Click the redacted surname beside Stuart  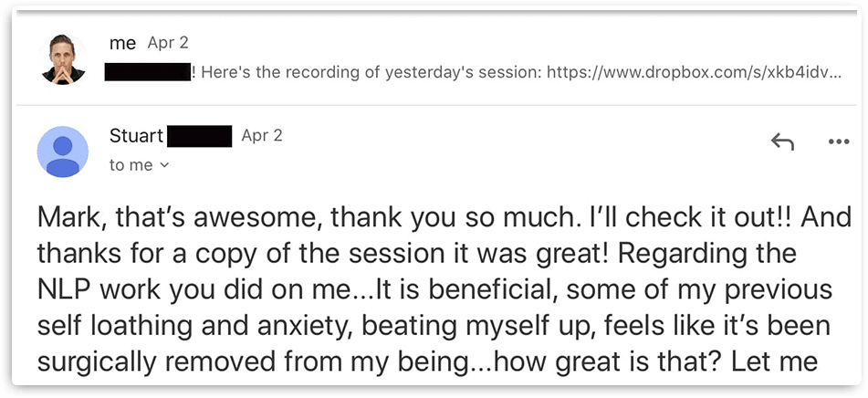click(x=199, y=136)
